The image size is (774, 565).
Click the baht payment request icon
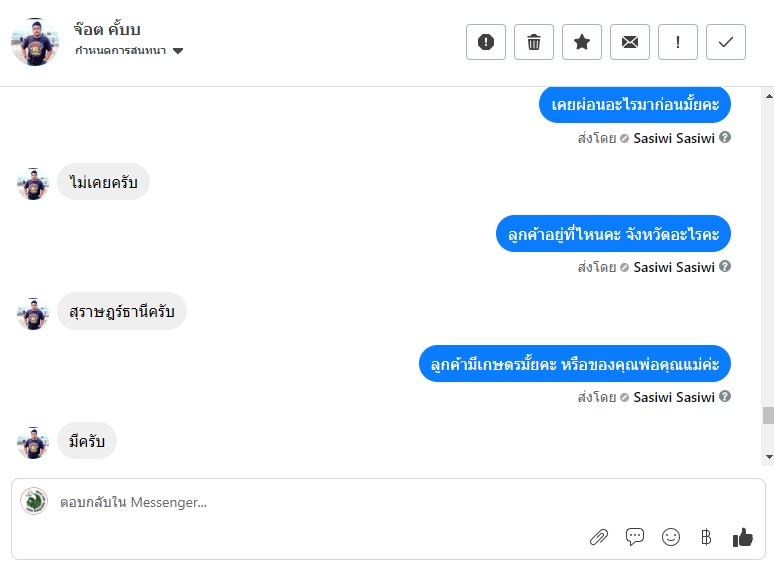706,537
